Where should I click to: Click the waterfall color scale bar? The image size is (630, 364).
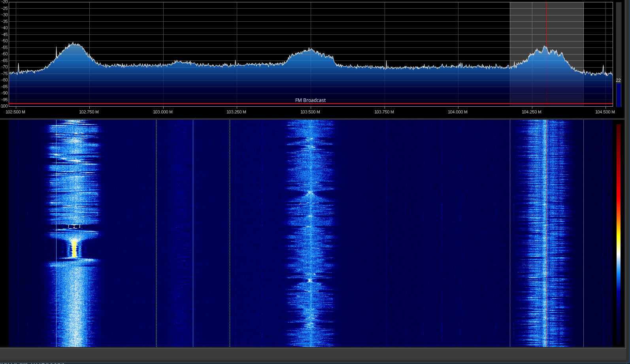point(619,234)
